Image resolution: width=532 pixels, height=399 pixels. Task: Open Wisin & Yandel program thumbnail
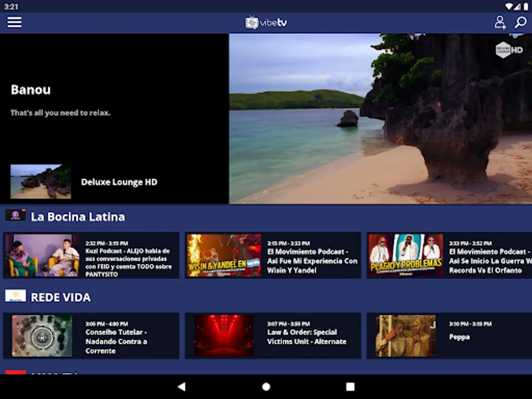pos(224,255)
